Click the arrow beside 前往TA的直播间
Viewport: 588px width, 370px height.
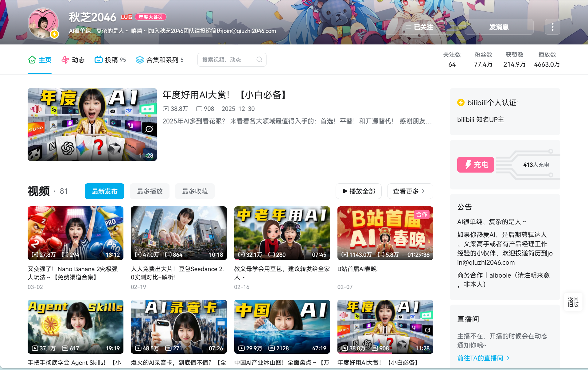click(x=508, y=358)
